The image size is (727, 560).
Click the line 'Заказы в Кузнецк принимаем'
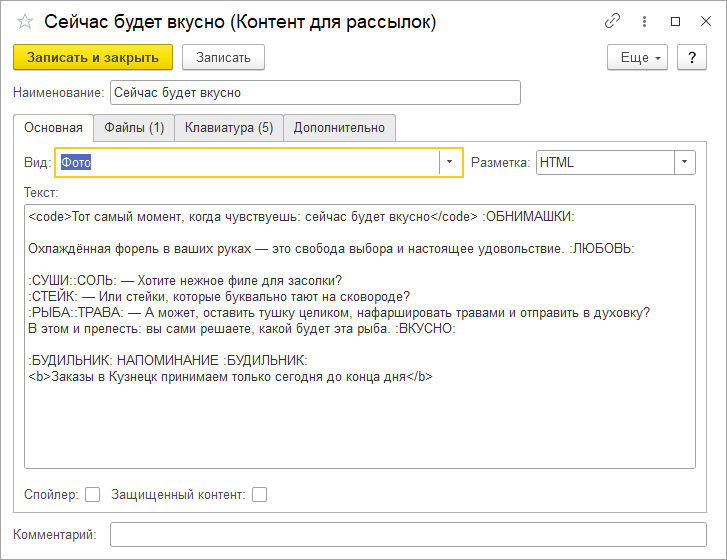[230, 377]
